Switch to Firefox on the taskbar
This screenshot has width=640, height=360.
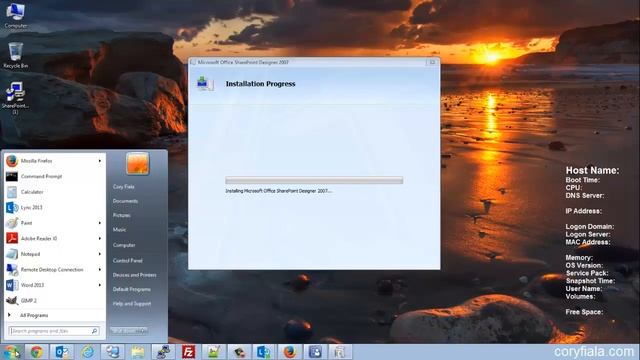289,351
